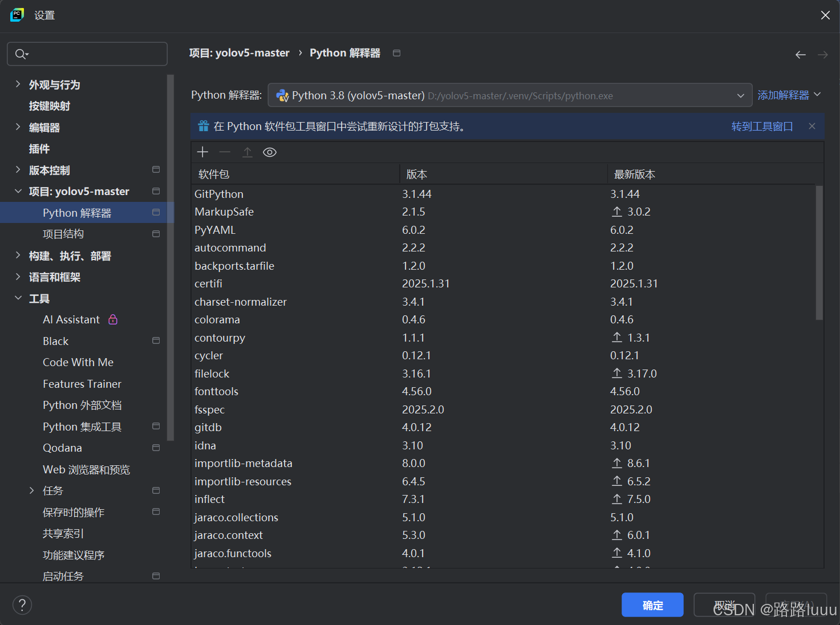The width and height of the screenshot is (840, 625).
Task: Dismiss the packaging support banner
Action: 812,126
